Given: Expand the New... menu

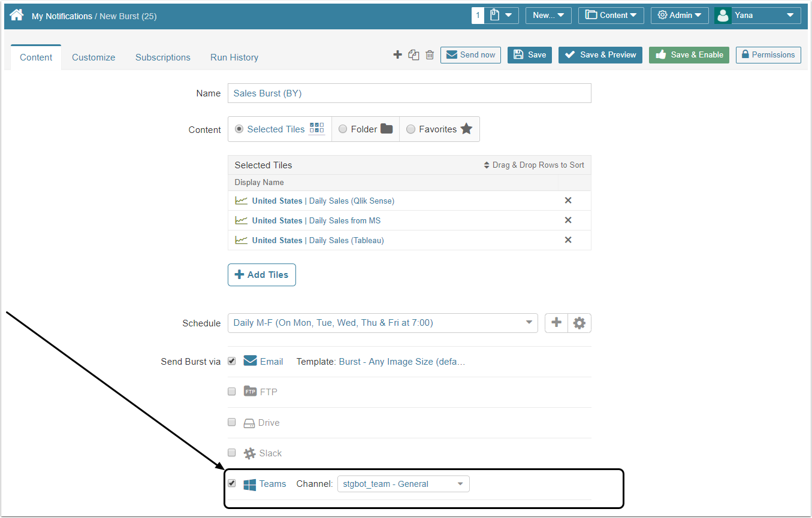Looking at the screenshot, I should point(548,15).
